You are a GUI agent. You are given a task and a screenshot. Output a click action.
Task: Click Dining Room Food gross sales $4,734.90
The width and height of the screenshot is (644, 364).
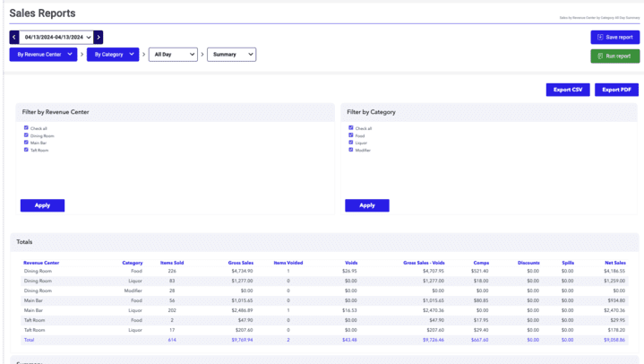pyautogui.click(x=243, y=271)
